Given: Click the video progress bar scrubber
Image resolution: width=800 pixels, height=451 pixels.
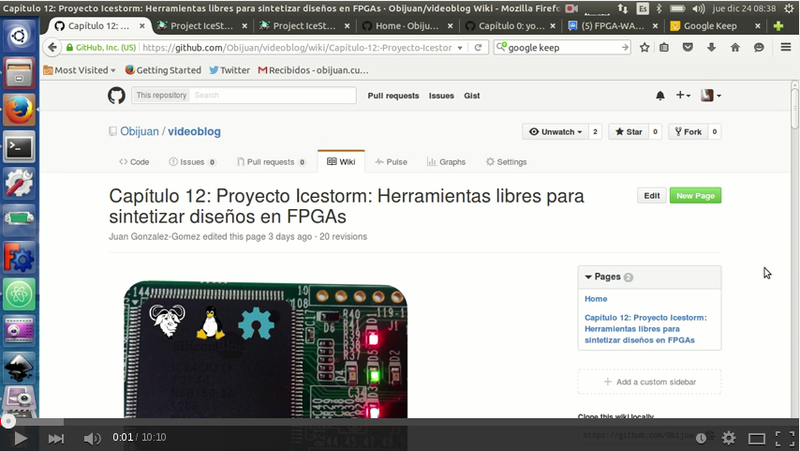Looking at the screenshot, I should click(8, 423).
